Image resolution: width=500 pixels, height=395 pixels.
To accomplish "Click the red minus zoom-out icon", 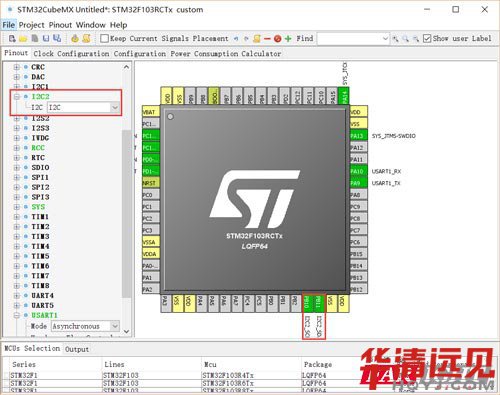I will point(267,39).
